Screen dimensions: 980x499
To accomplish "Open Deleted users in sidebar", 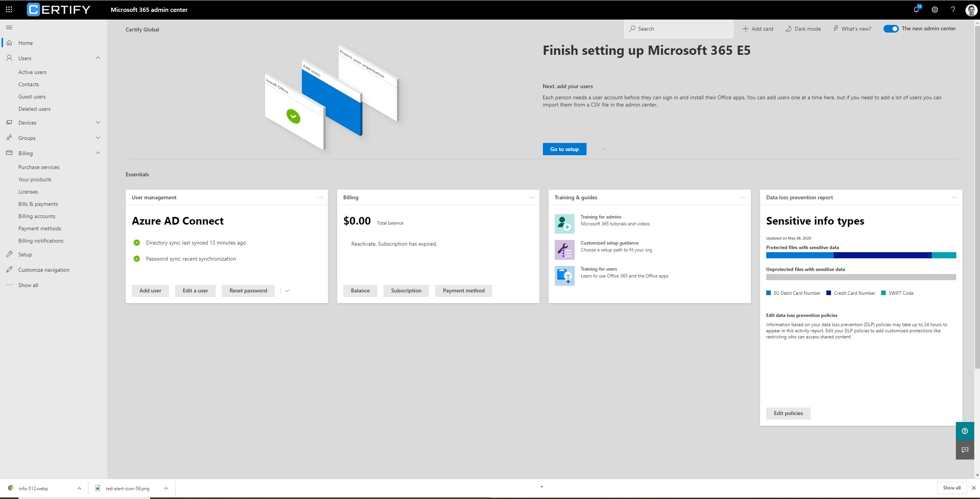I will 34,109.
